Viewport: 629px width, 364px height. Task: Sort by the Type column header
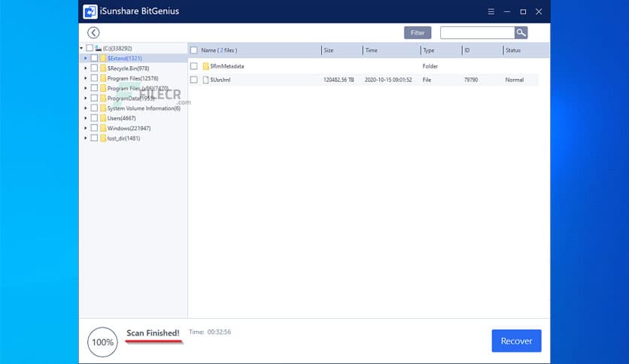click(428, 50)
